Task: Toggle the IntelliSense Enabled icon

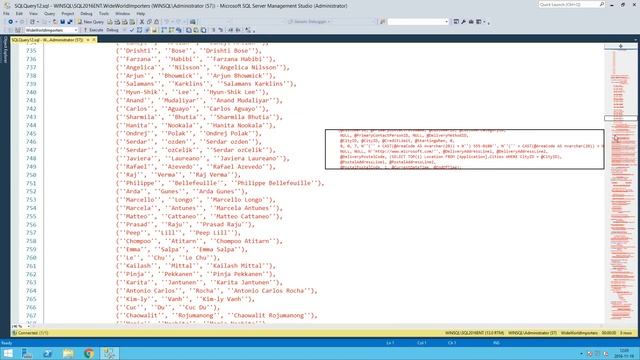Action: point(154,30)
